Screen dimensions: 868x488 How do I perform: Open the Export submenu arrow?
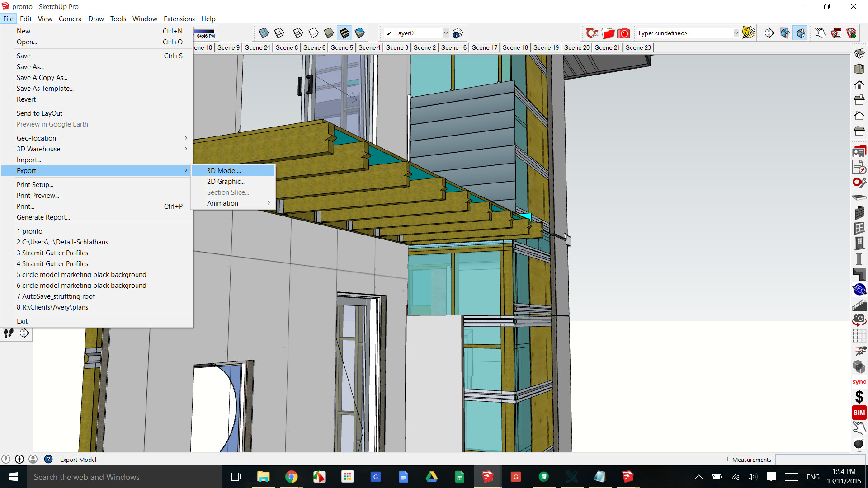[x=185, y=170]
